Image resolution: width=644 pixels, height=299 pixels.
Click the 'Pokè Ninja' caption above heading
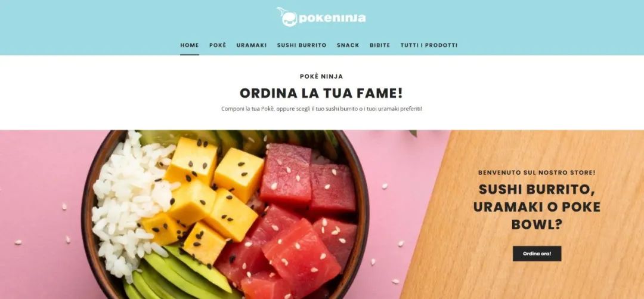tap(321, 76)
